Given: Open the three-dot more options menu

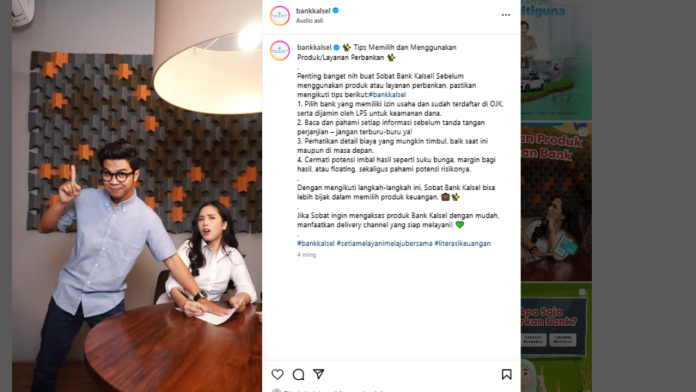Looking at the screenshot, I should [506, 15].
